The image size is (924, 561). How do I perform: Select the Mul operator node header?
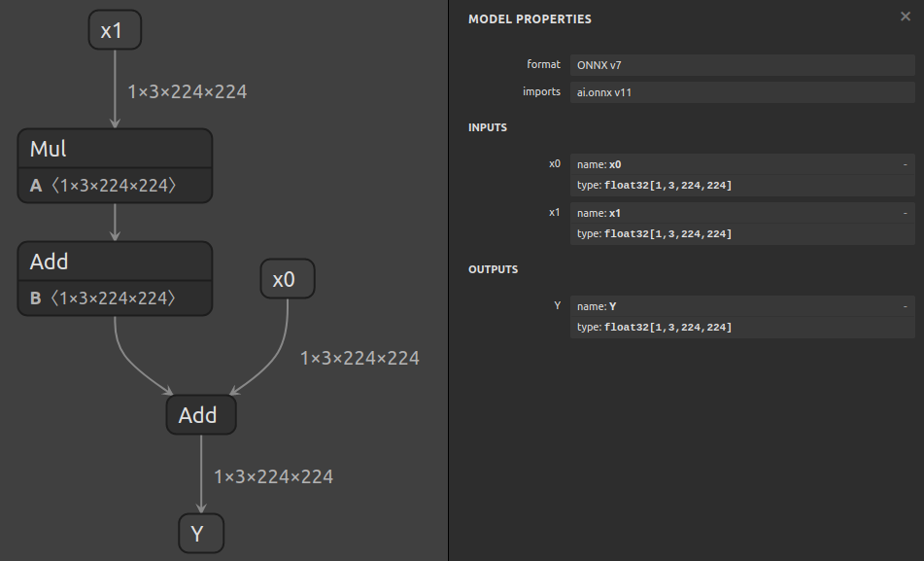115,150
